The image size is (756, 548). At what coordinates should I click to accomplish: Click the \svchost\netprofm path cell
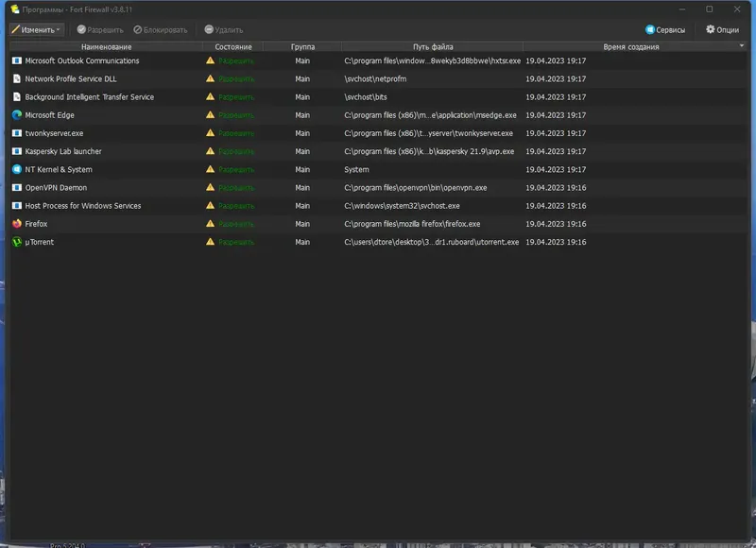coord(375,78)
